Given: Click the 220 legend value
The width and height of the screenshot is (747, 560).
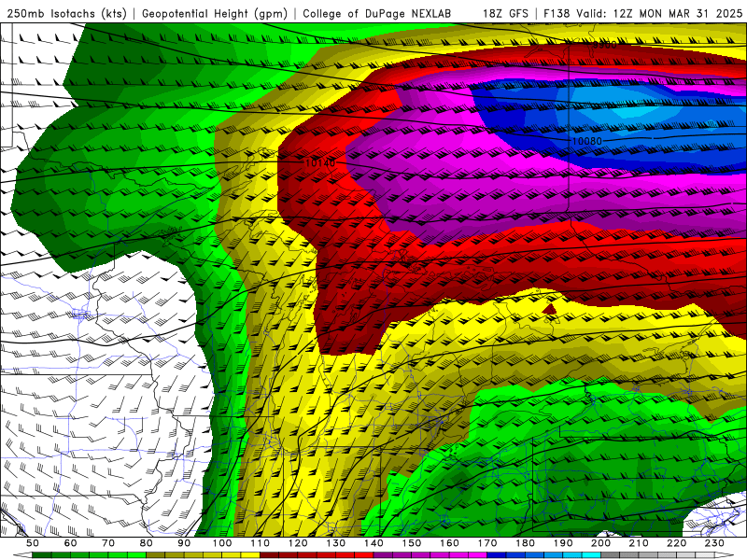Looking at the screenshot, I should click(x=676, y=543).
